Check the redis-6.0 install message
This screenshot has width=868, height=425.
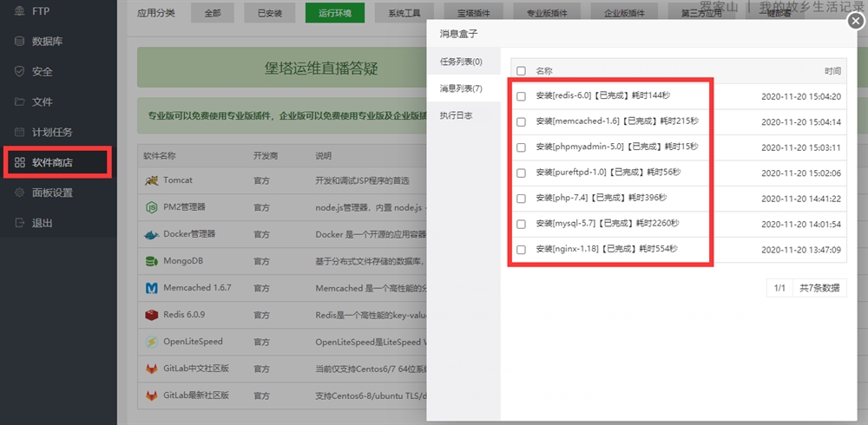point(521,96)
